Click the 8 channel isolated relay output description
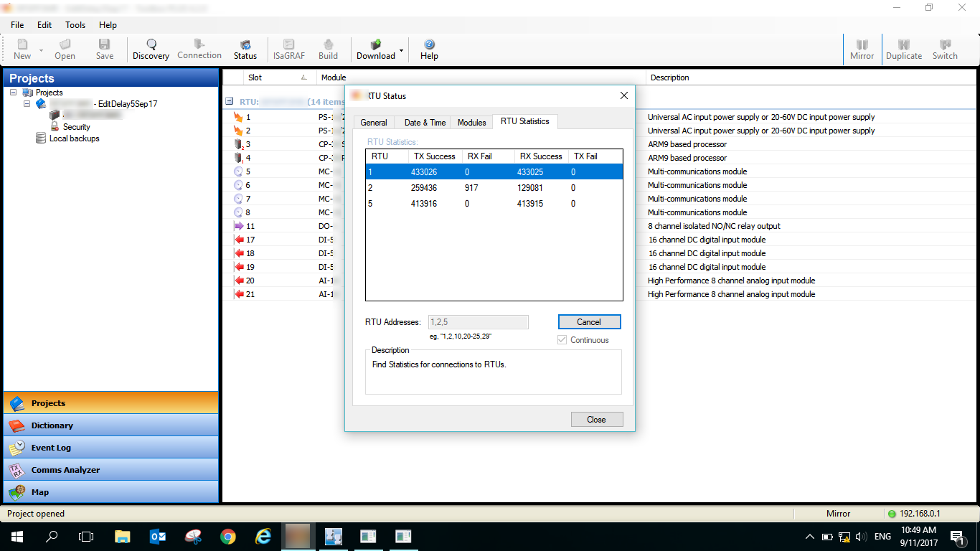The image size is (980, 551). pos(714,226)
